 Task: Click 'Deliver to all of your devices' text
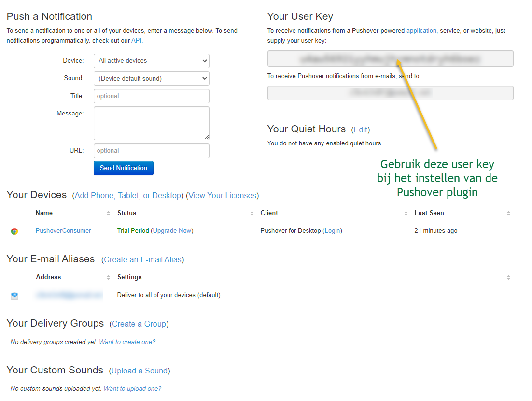[x=156, y=295]
